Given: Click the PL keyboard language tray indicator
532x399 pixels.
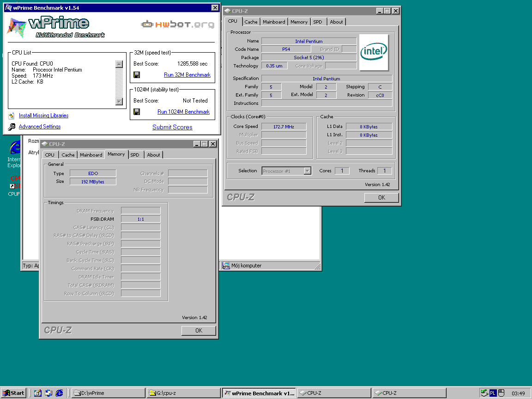Looking at the screenshot, I should coord(493,393).
